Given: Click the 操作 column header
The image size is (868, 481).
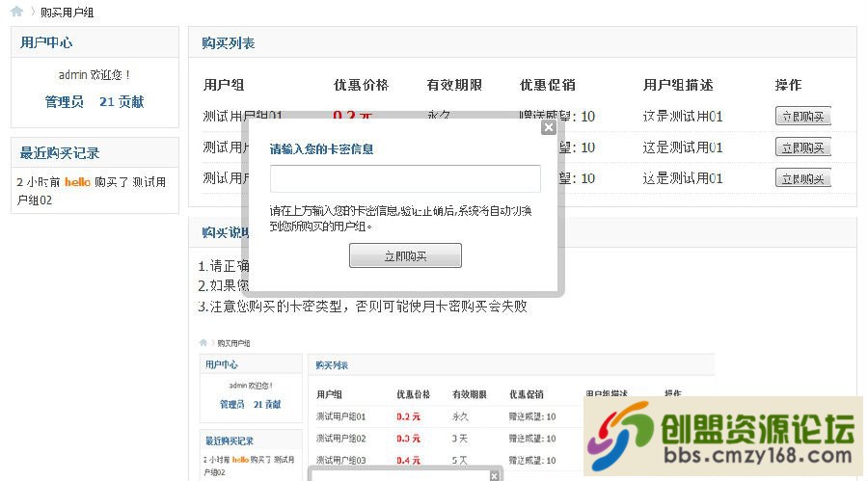Looking at the screenshot, I should pos(788,85).
